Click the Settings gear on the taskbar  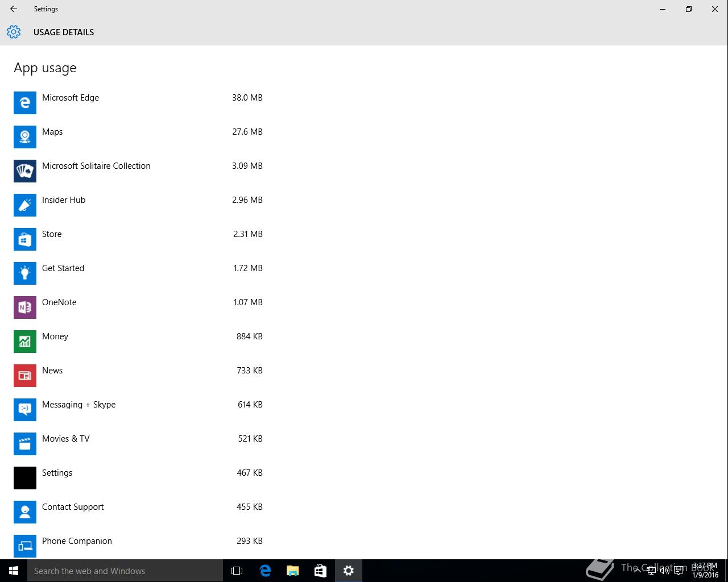click(x=349, y=571)
